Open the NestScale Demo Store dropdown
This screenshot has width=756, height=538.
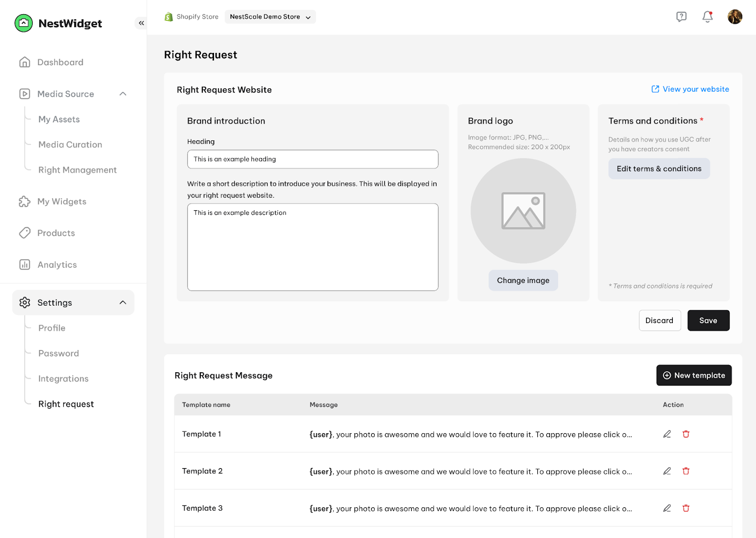pos(270,17)
